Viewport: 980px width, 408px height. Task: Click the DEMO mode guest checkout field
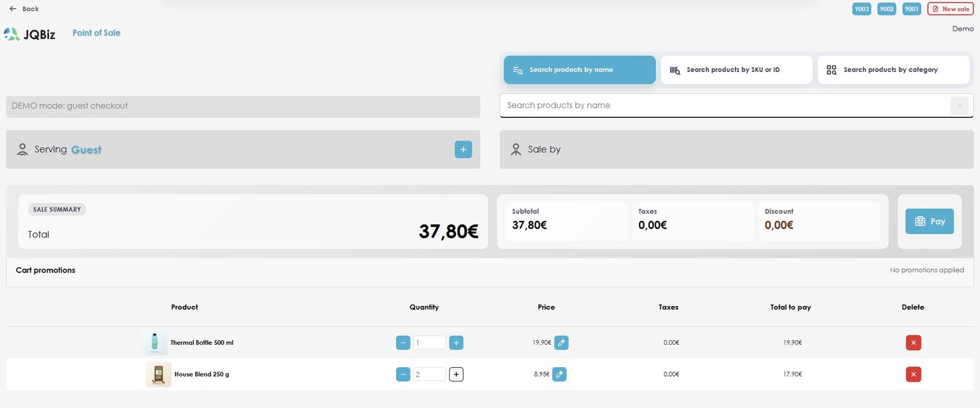(x=243, y=106)
